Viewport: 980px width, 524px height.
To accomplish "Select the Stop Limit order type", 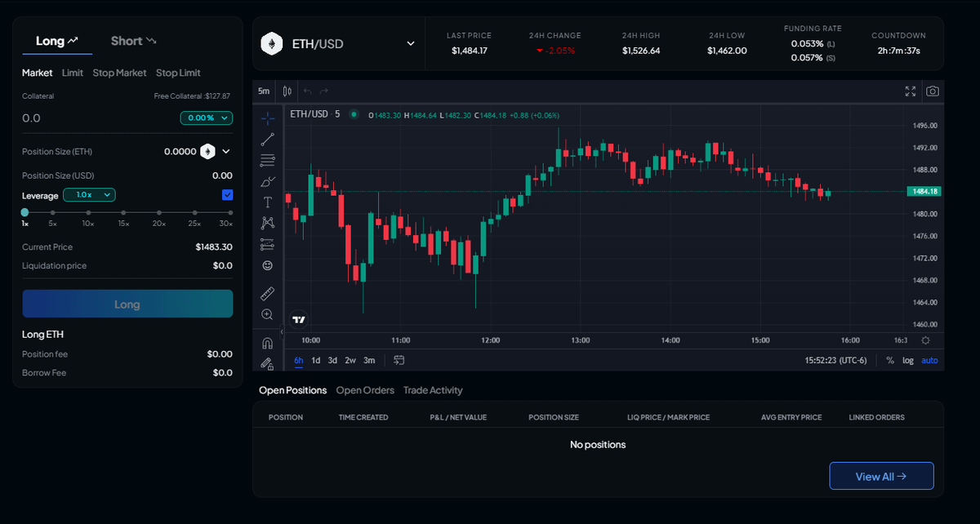I will point(178,73).
